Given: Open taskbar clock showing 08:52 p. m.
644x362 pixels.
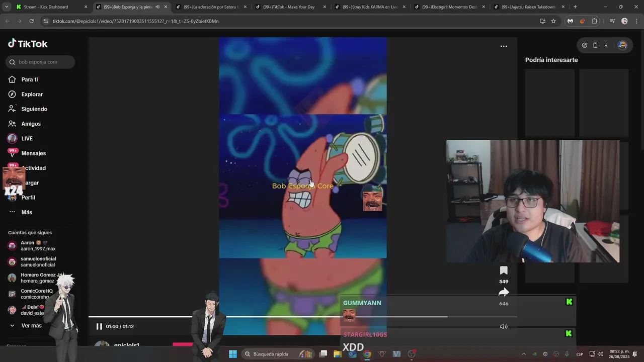Looking at the screenshot, I should click(619, 354).
